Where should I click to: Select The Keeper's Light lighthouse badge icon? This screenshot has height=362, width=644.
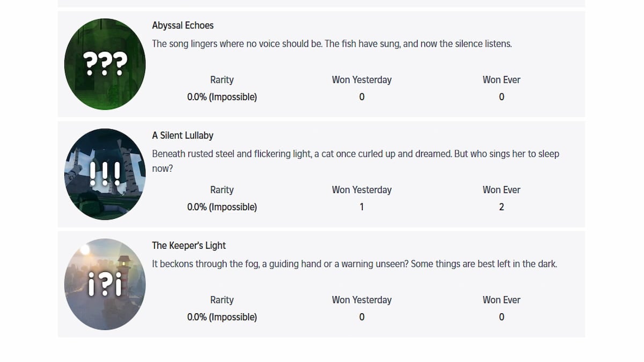[105, 284]
